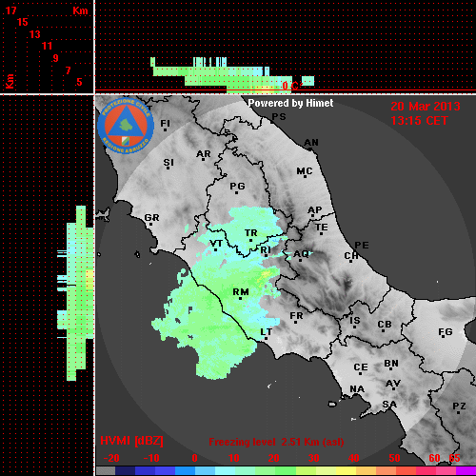476x476 pixels.
Task: Click the Powered by Himet text
Action: pos(290,103)
